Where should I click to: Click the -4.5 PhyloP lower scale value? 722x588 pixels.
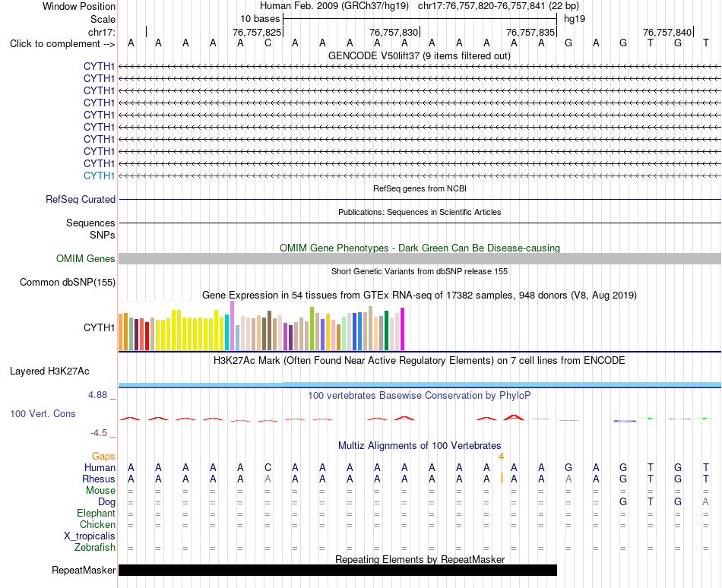pos(99,433)
